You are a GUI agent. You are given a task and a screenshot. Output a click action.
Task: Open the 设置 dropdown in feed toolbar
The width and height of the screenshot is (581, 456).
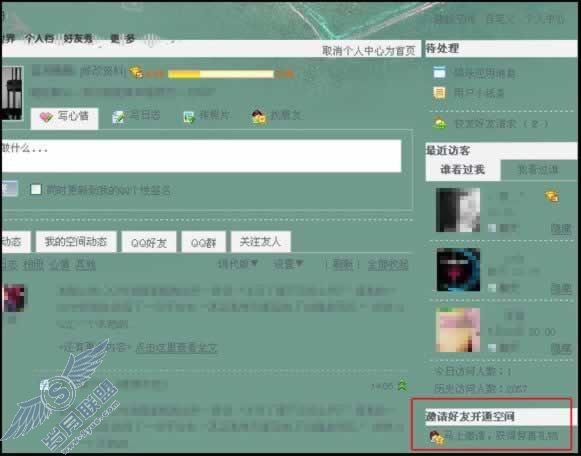288,264
